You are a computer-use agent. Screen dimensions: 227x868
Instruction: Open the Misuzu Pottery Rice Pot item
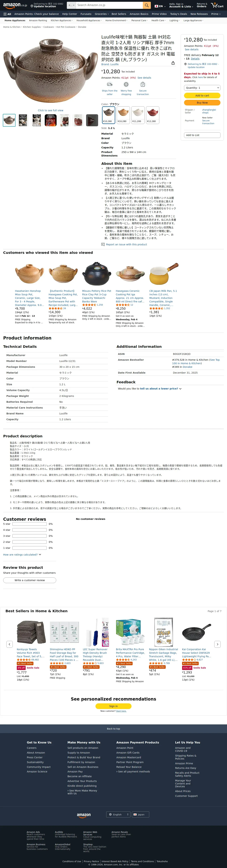click(x=97, y=296)
